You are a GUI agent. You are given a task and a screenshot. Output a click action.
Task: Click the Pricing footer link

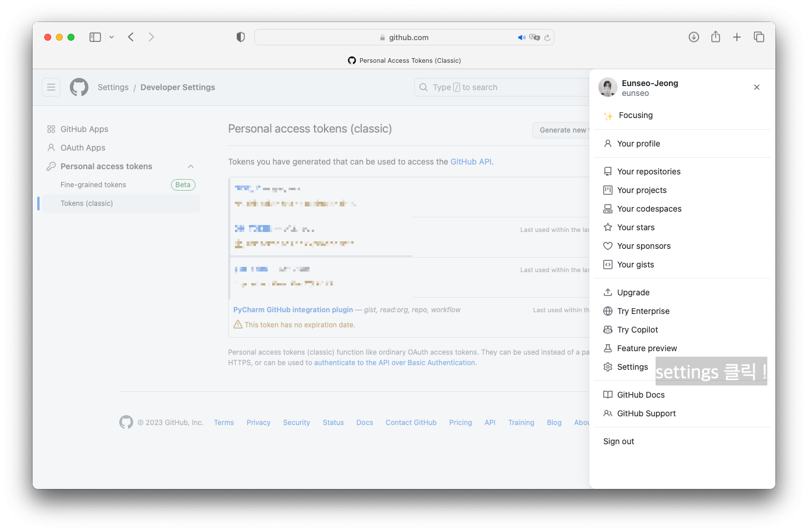(461, 423)
